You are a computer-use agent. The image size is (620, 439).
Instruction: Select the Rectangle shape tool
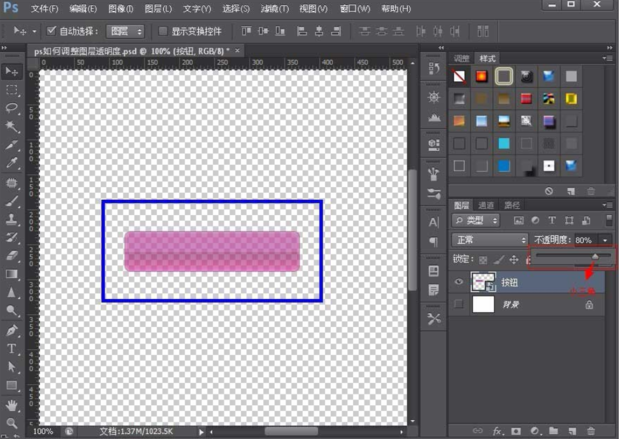click(x=11, y=385)
